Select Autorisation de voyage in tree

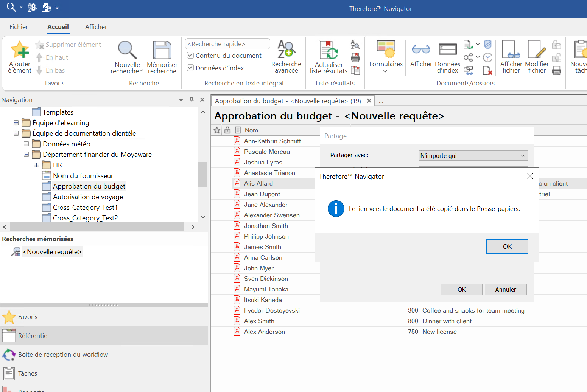[x=88, y=197]
